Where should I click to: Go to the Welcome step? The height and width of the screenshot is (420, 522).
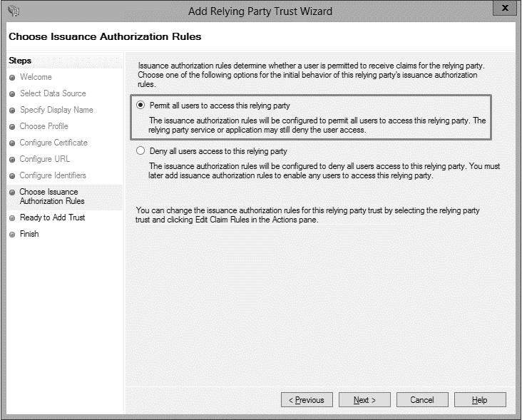pyautogui.click(x=36, y=77)
